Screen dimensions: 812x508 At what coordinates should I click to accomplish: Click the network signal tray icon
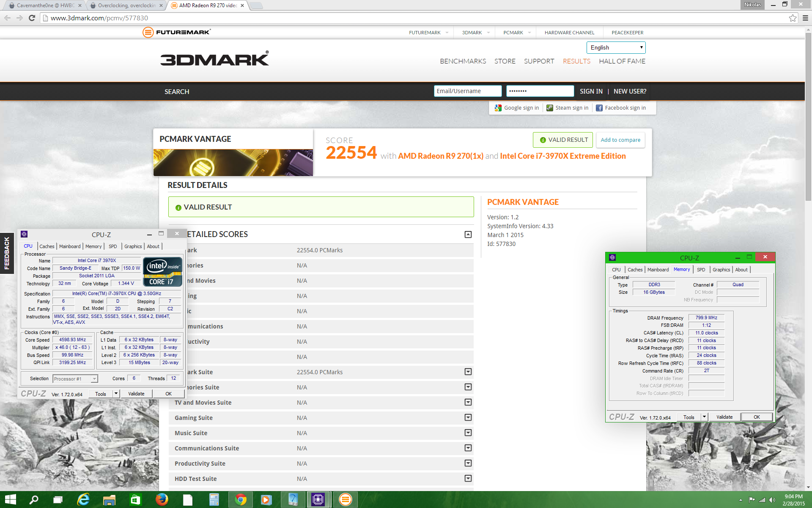(x=762, y=500)
